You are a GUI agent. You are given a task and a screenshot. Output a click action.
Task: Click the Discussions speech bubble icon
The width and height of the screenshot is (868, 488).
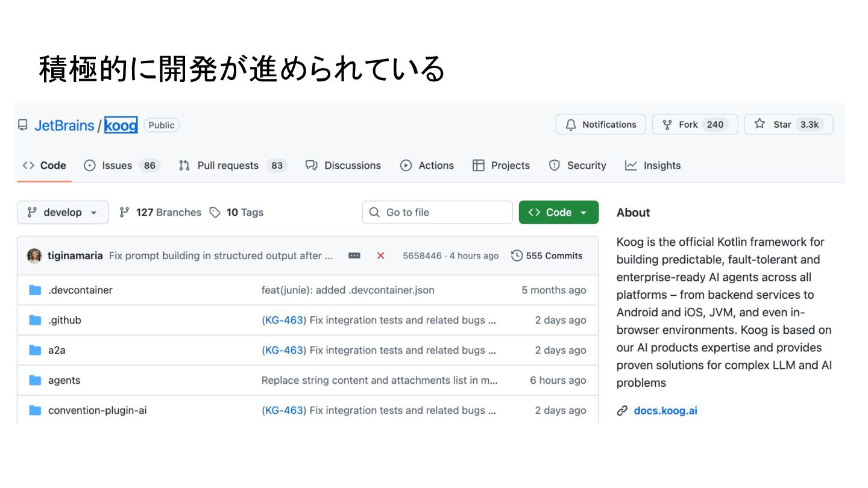click(311, 166)
